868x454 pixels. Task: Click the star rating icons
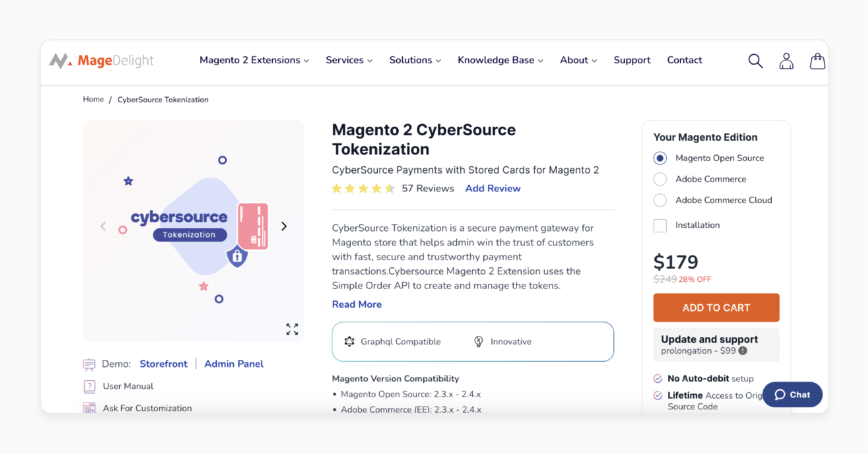(x=363, y=188)
